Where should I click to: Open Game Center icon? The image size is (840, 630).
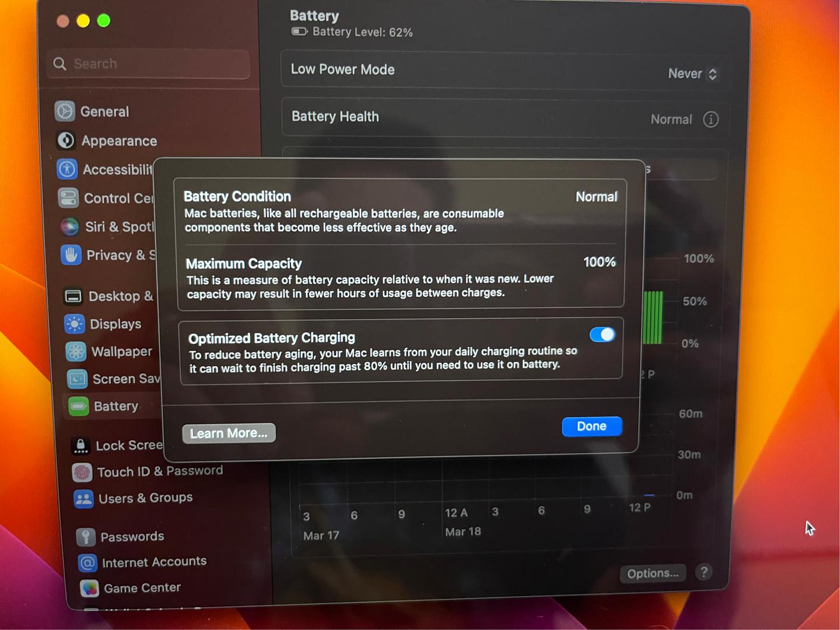click(89, 589)
